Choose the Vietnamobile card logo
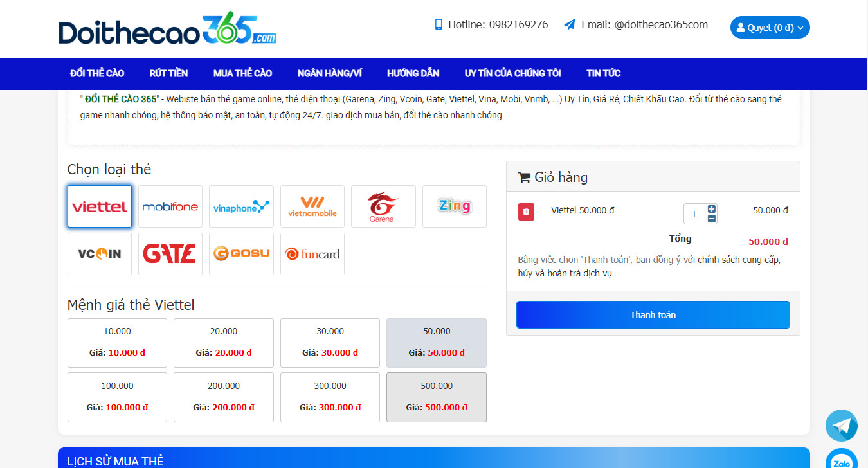Viewport: 868px width, 468px height. coord(312,206)
